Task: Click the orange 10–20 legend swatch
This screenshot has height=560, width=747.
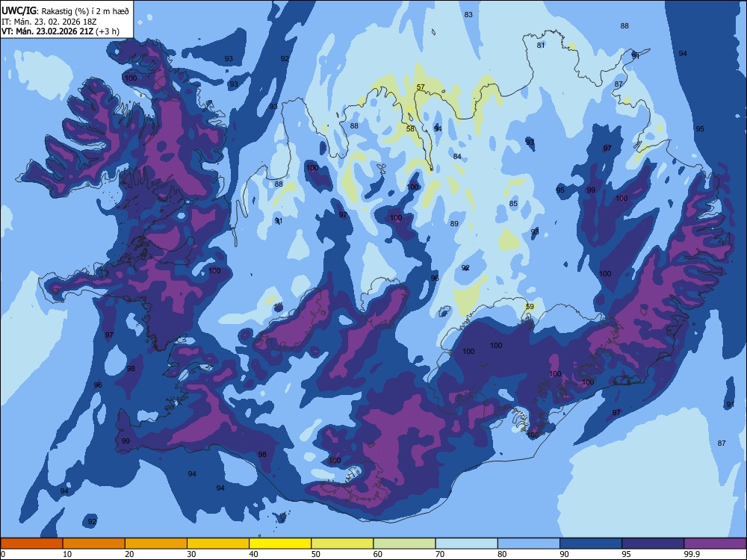Action: (94, 544)
